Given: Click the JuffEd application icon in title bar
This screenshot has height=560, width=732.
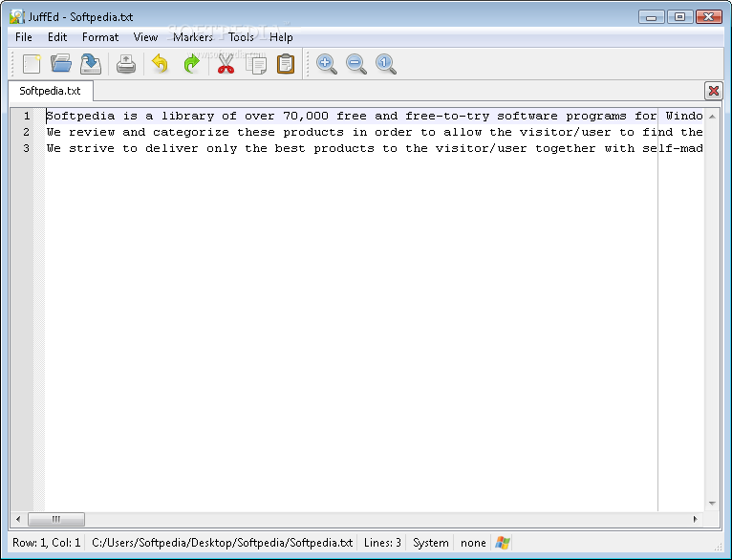Looking at the screenshot, I should [17, 17].
